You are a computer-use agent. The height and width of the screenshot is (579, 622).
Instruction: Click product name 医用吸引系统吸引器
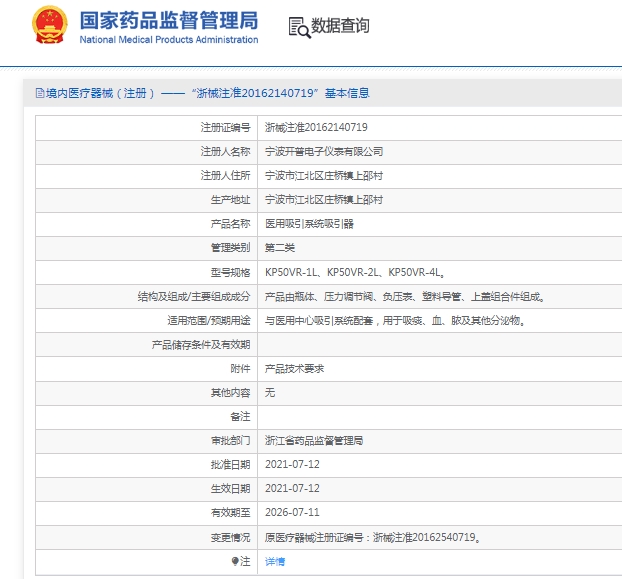[x=309, y=224]
